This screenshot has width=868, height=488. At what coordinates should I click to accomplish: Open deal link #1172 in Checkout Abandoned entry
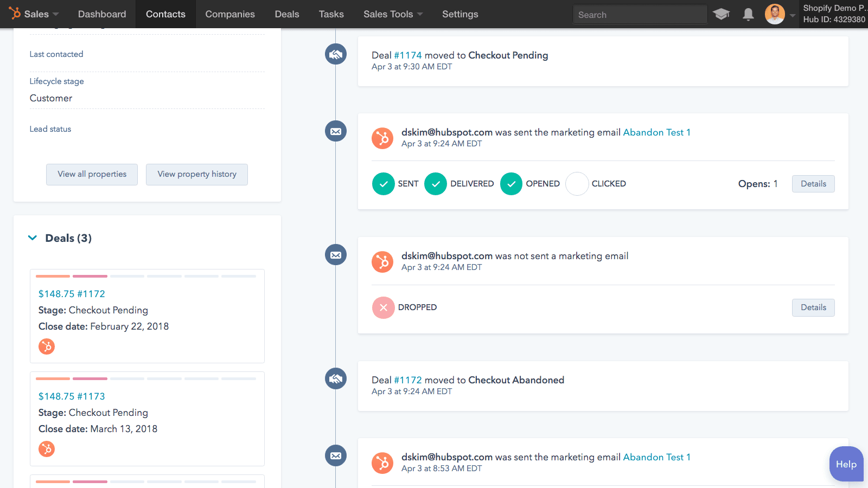tap(408, 380)
